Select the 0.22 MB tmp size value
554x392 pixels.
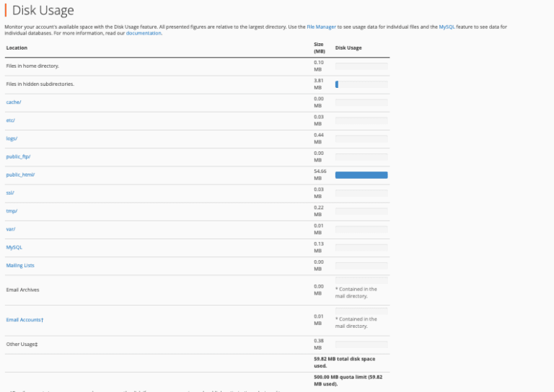318,211
